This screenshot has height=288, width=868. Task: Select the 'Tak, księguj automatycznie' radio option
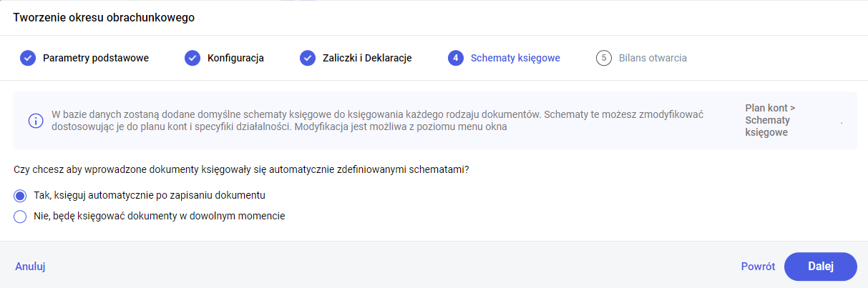(20, 195)
